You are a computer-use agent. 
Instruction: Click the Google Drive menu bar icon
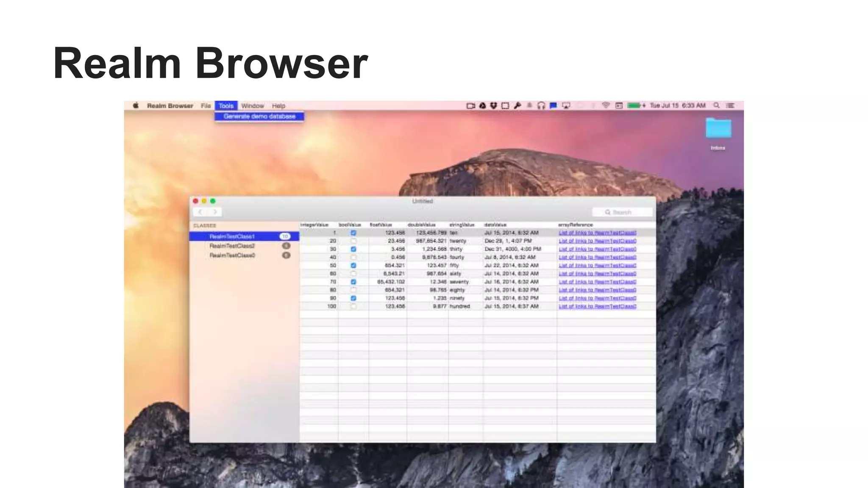tap(482, 105)
